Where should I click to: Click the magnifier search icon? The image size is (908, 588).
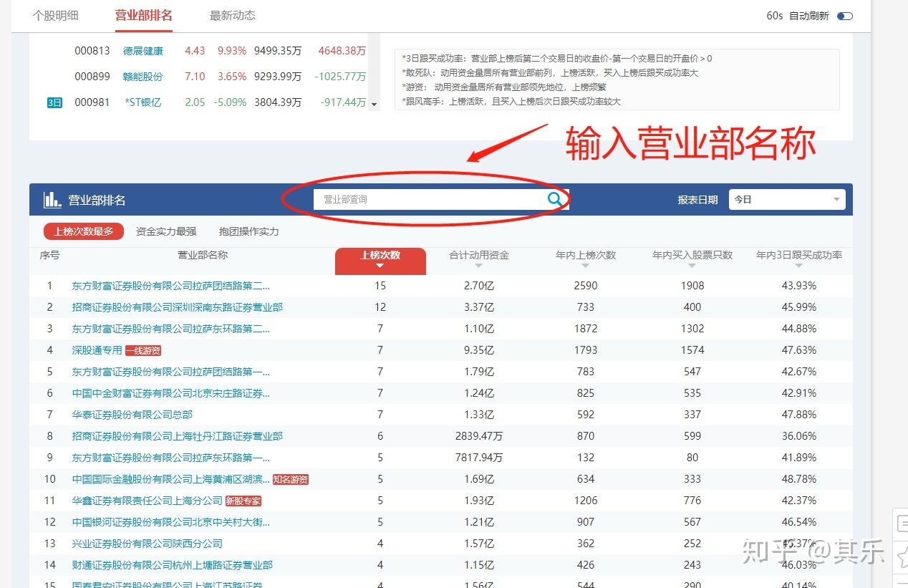554,199
